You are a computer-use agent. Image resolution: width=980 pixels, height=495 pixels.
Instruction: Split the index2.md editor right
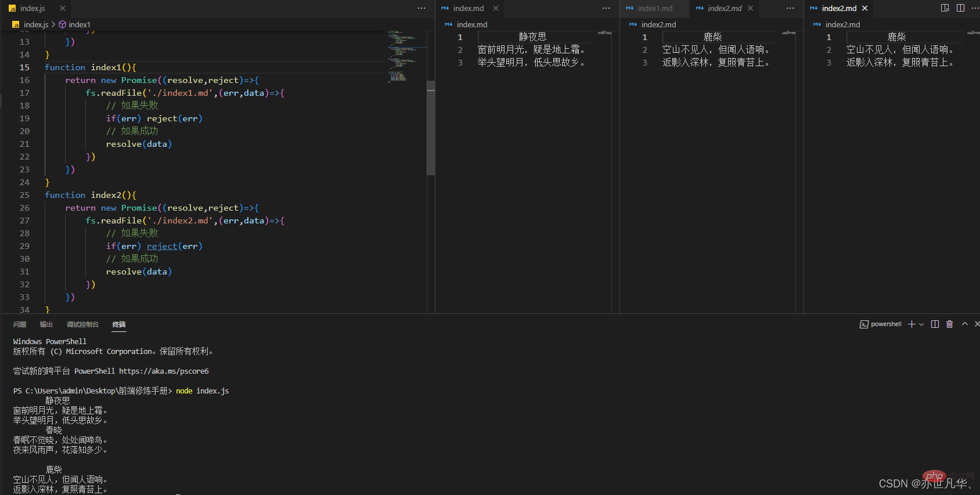(x=961, y=8)
